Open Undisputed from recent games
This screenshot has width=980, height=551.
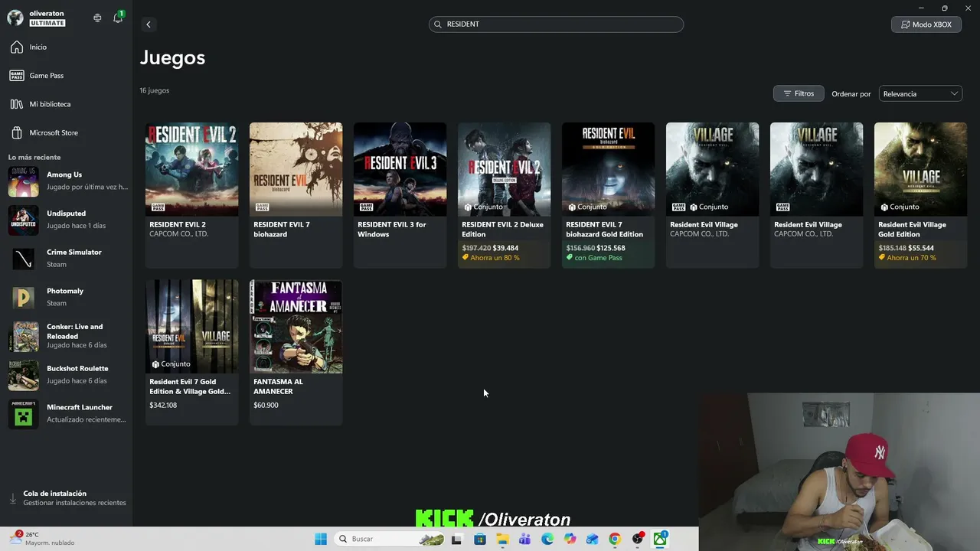pos(67,220)
